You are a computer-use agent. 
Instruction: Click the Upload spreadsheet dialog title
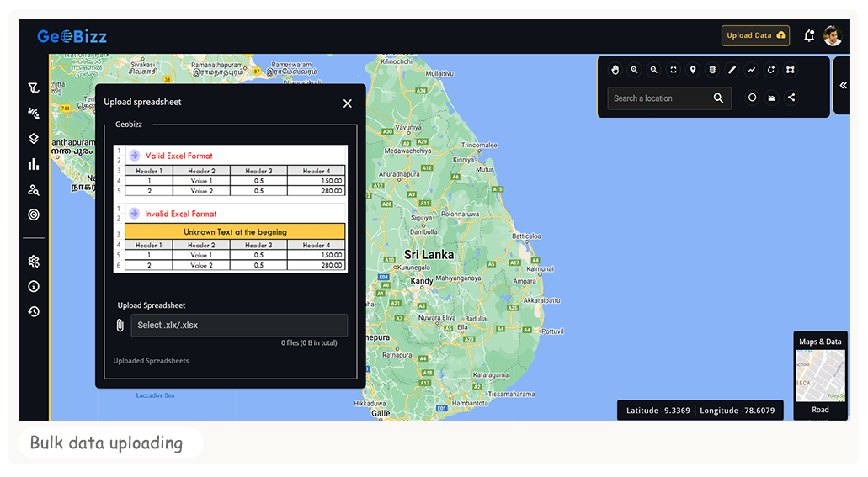coord(143,102)
